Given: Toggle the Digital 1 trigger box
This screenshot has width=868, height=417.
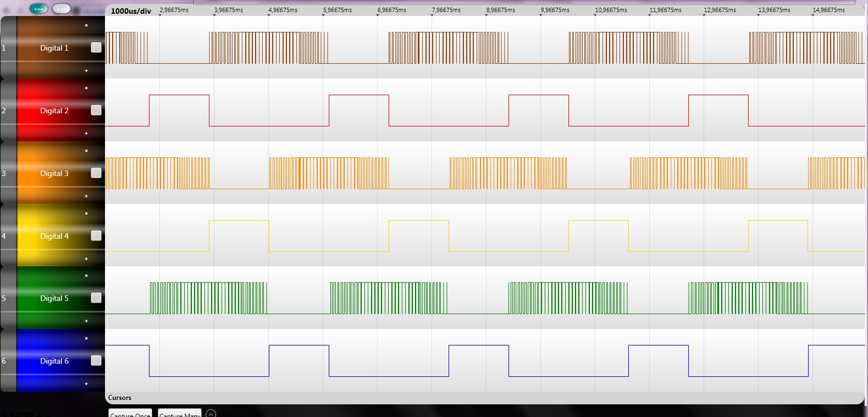Looking at the screenshot, I should [96, 47].
